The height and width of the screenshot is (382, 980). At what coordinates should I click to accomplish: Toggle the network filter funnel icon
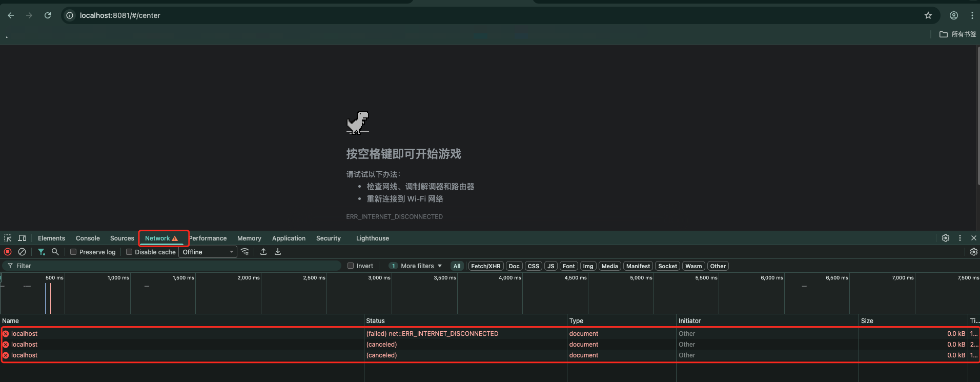(41, 252)
